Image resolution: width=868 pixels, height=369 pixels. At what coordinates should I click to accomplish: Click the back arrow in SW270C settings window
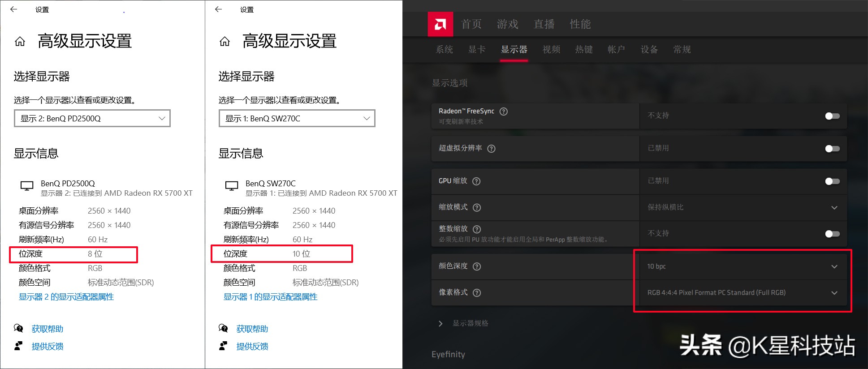point(219,9)
